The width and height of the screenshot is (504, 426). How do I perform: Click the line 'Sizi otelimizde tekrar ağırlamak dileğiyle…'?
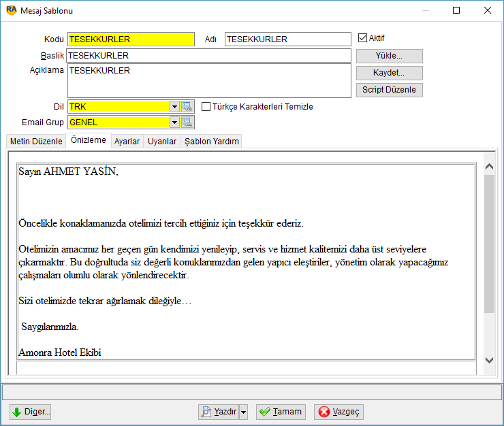tap(105, 301)
